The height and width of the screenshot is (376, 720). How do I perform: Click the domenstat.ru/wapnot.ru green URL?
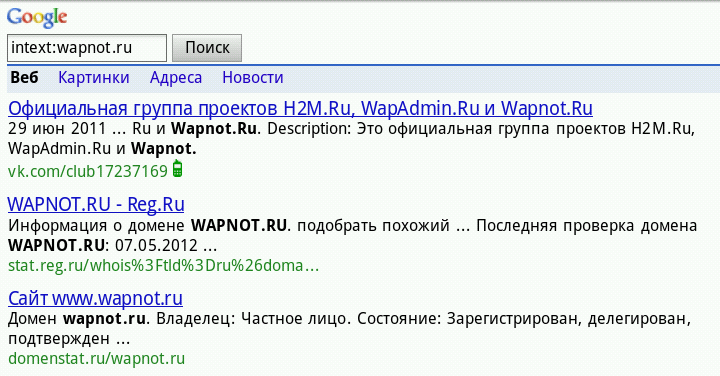[x=96, y=359]
